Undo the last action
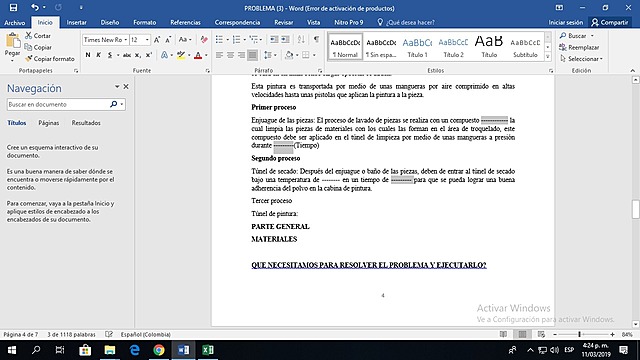The height and width of the screenshot is (360, 640). (x=35, y=7)
